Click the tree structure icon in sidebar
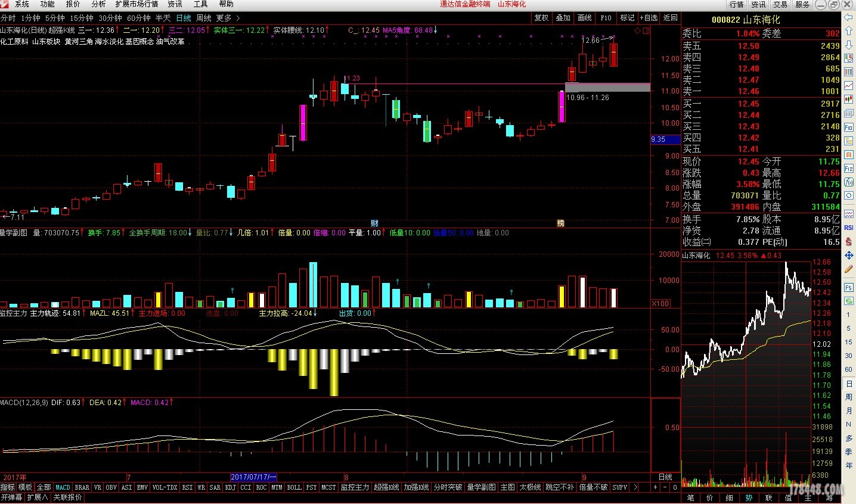Image resolution: width=856 pixels, height=504 pixels. [x=849, y=141]
